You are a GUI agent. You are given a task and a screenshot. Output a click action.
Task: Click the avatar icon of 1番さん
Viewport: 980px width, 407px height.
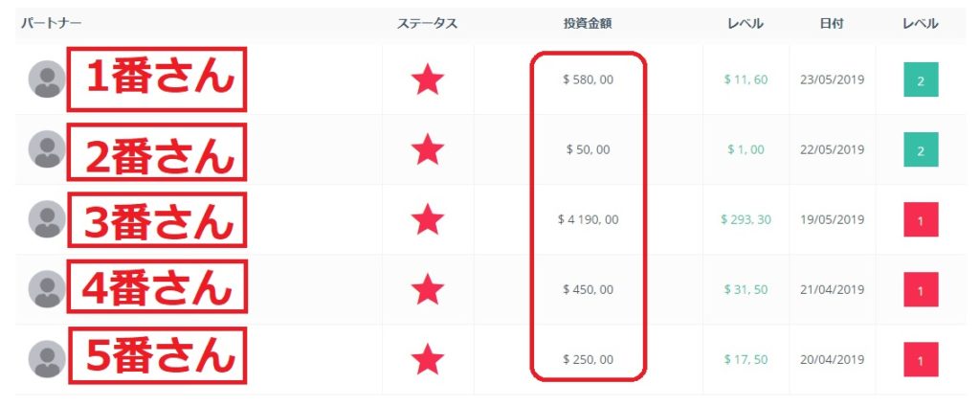[47, 79]
